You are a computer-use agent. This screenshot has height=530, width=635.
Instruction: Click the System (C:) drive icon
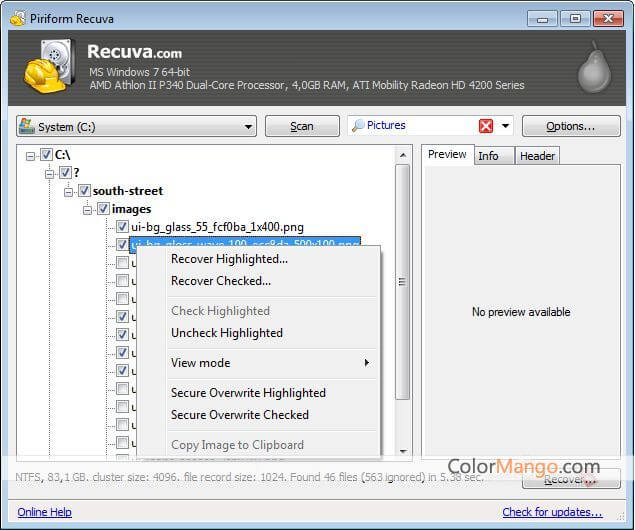click(x=27, y=127)
